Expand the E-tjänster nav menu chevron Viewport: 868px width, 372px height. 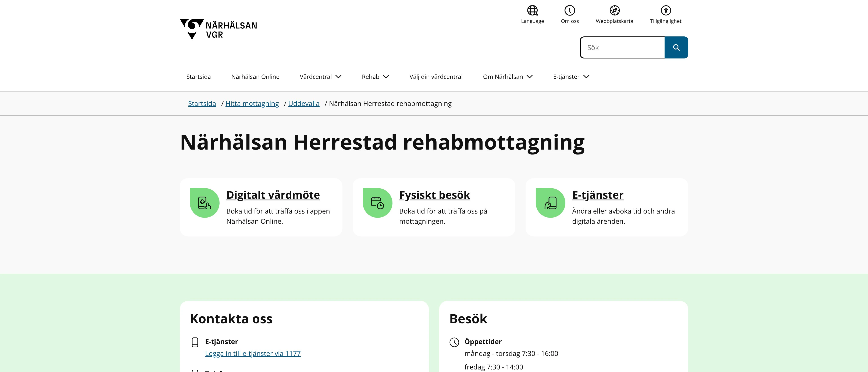pos(586,76)
